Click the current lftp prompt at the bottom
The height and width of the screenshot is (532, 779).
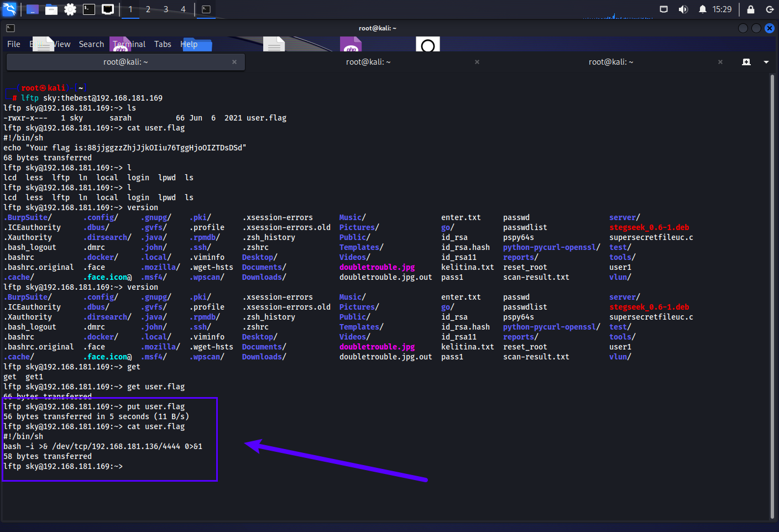point(63,466)
